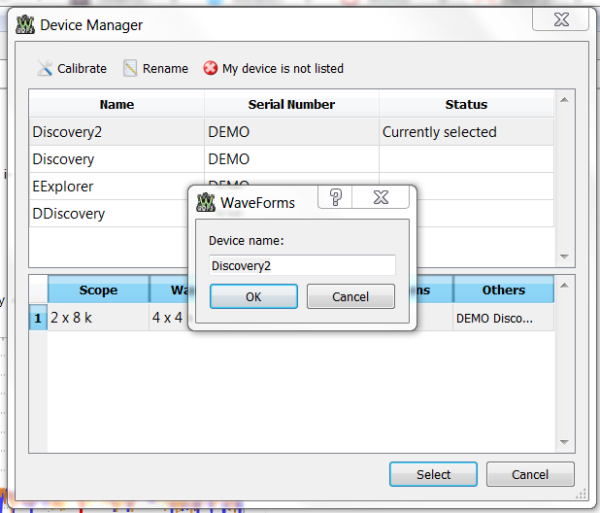Image resolution: width=600 pixels, height=513 pixels.
Task: Click the Rename toolbar button
Action: [156, 68]
